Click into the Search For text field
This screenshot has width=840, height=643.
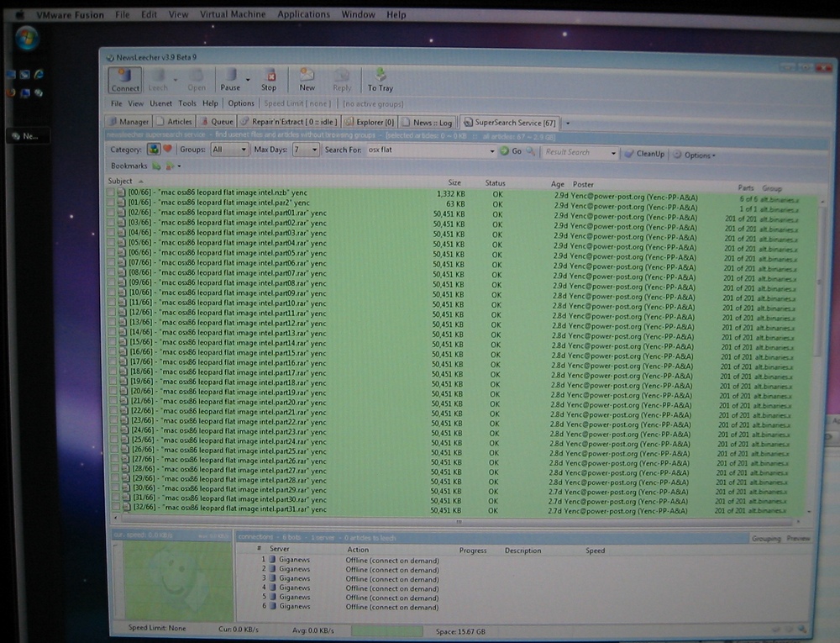click(x=427, y=150)
